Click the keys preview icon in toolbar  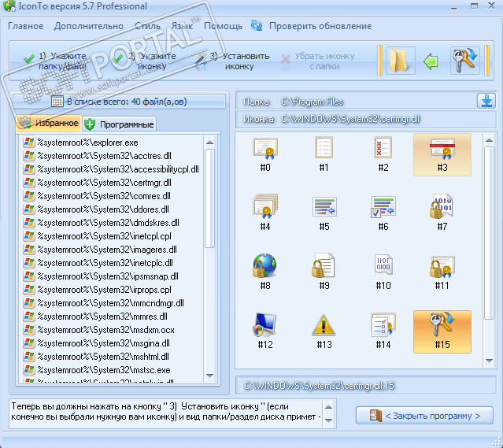coord(465,61)
